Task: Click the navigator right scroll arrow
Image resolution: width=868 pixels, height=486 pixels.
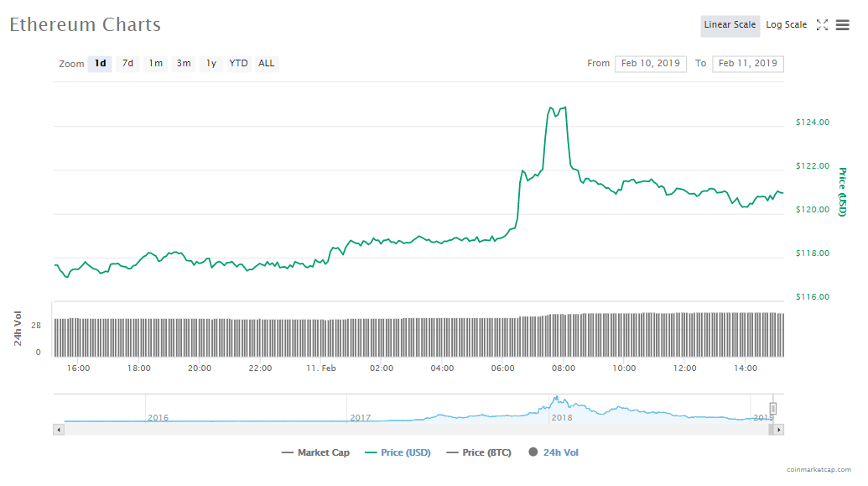Action: tap(779, 430)
